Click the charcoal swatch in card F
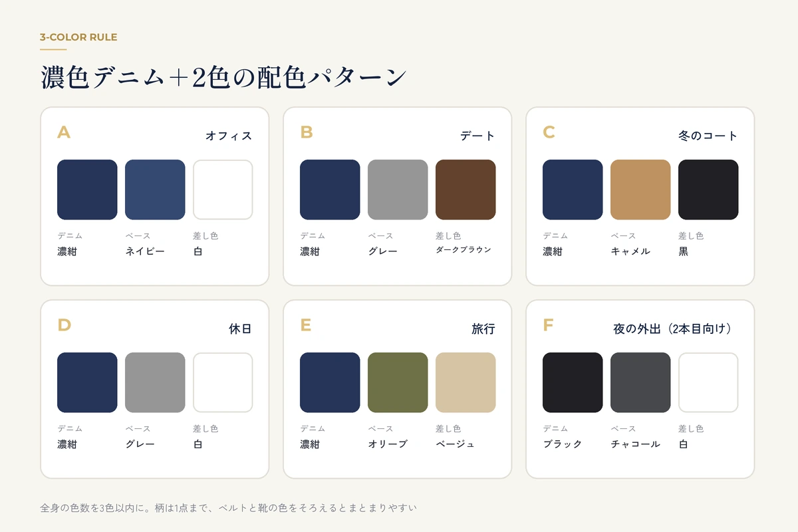This screenshot has height=532, width=798. (640, 382)
